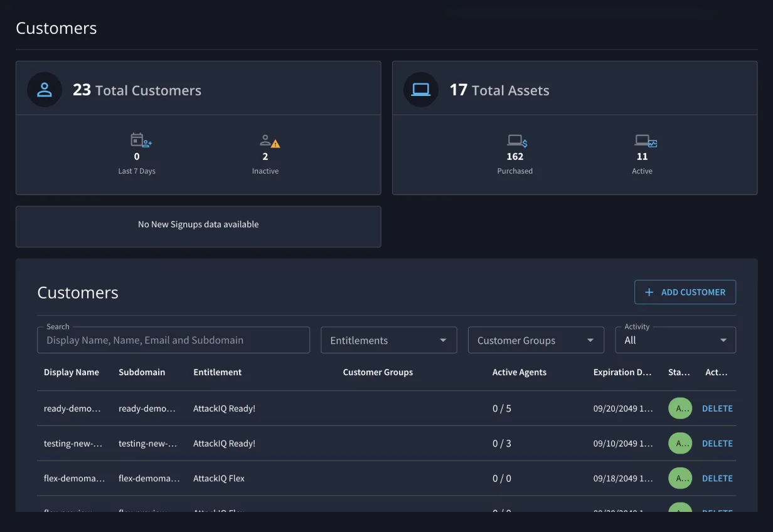
Task: Expand the Customer Groups filter dropdown
Action: pyautogui.click(x=535, y=340)
